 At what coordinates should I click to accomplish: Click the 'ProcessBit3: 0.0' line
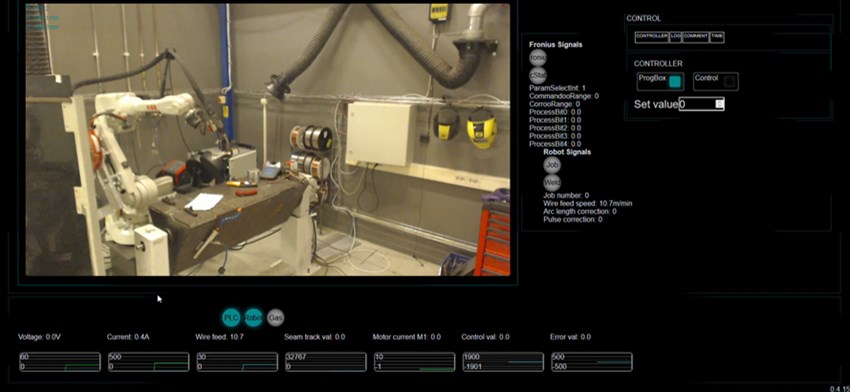pos(555,136)
